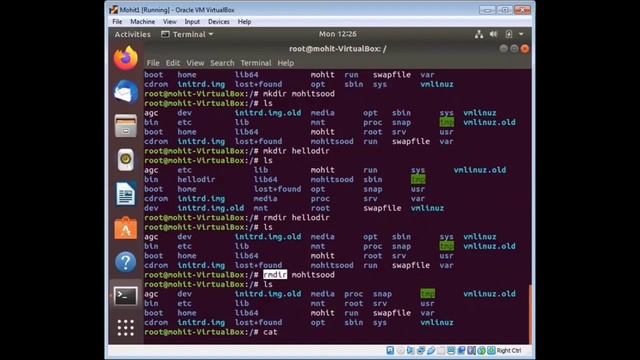Click VirtualBox audio status icon
The image size is (640, 360).
point(410,351)
